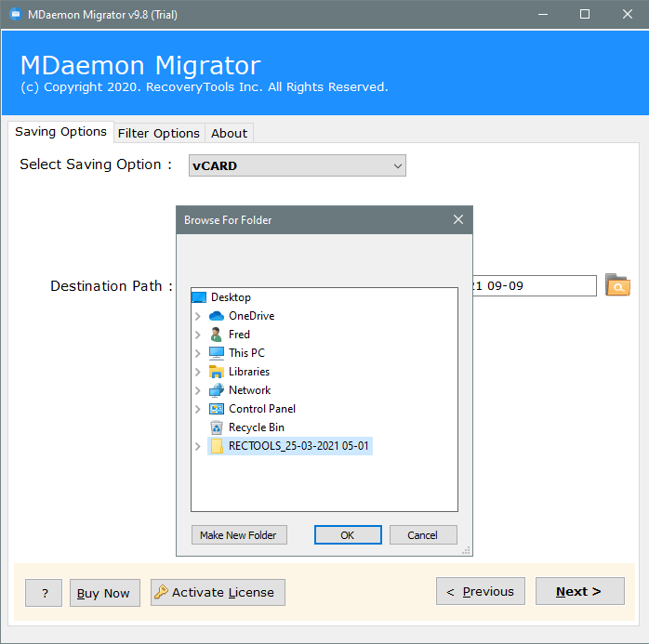The height and width of the screenshot is (644, 649).
Task: Click the Buy Now button
Action: [104, 593]
